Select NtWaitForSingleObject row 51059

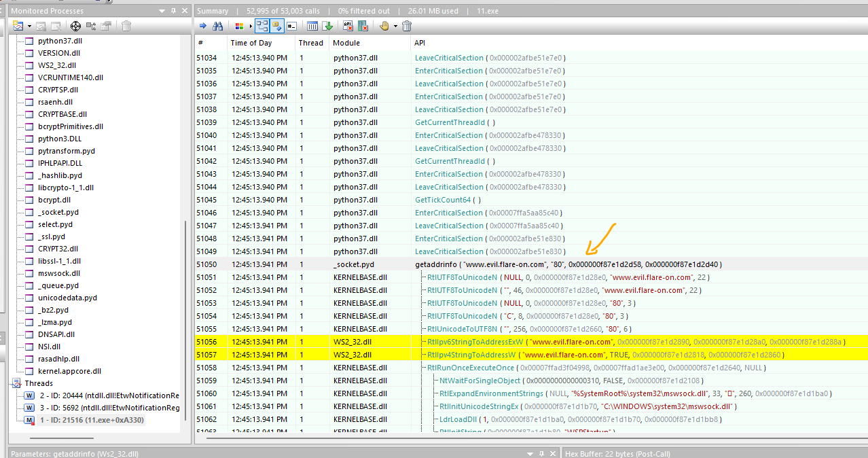pos(531,381)
